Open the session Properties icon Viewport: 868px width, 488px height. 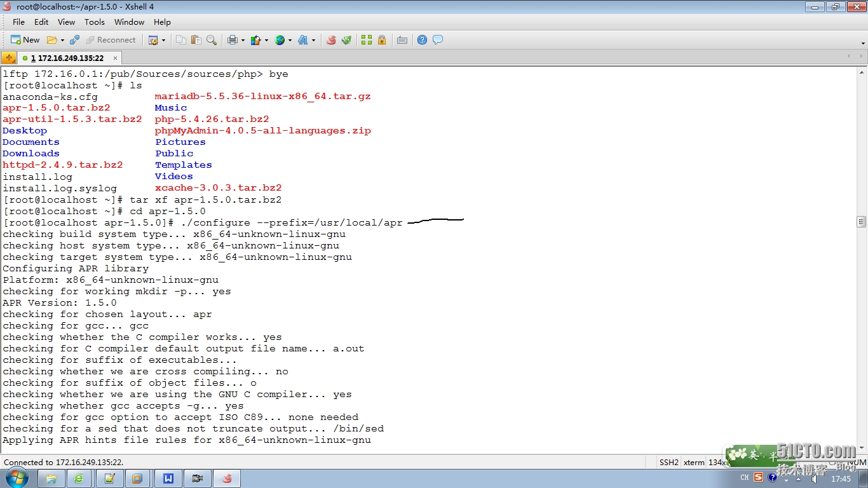[x=153, y=40]
